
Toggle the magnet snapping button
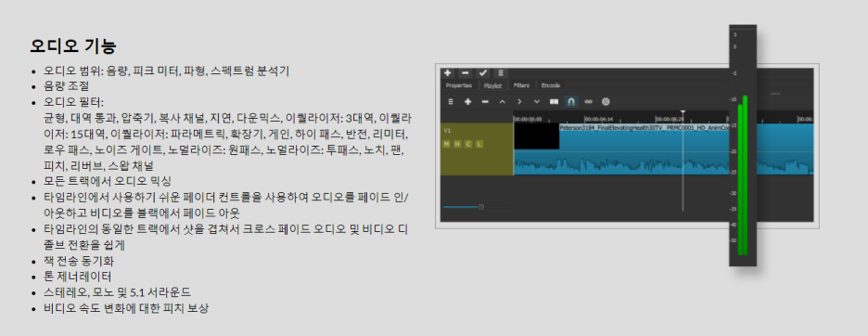[571, 102]
